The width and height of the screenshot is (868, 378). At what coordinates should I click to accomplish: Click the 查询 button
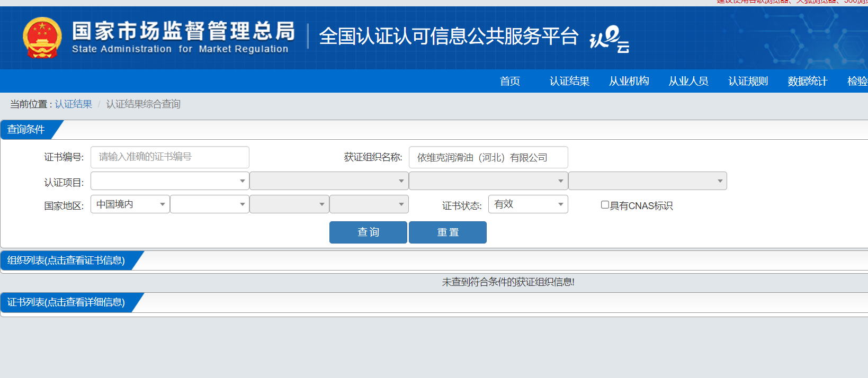pyautogui.click(x=368, y=232)
